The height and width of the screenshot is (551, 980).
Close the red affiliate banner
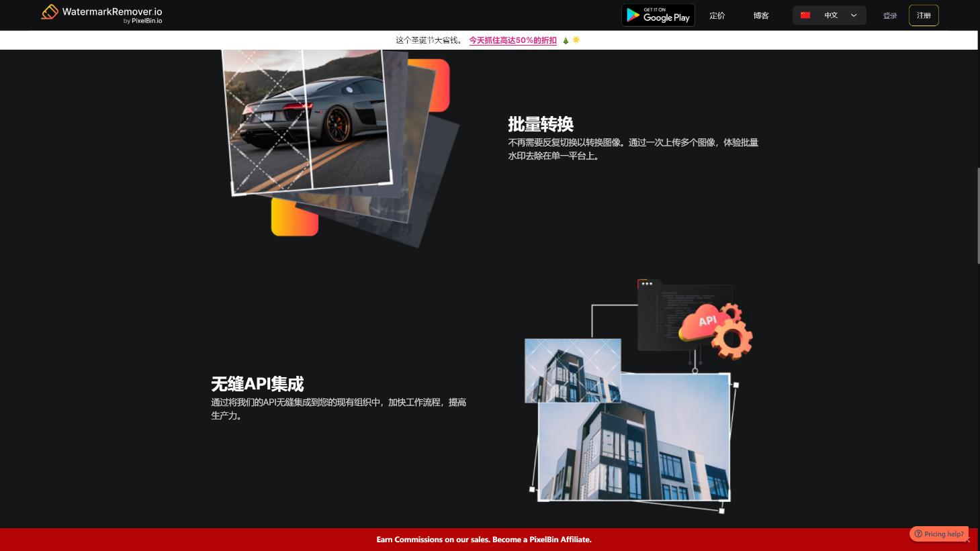[x=968, y=540]
